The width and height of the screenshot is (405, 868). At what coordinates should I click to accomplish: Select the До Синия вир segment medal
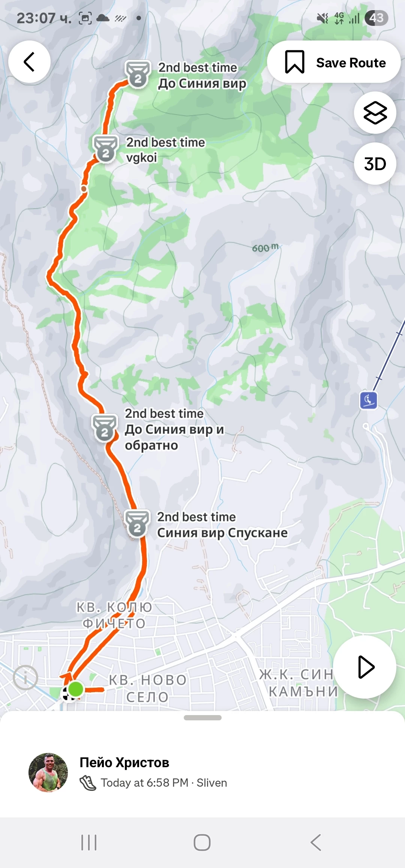click(x=138, y=74)
